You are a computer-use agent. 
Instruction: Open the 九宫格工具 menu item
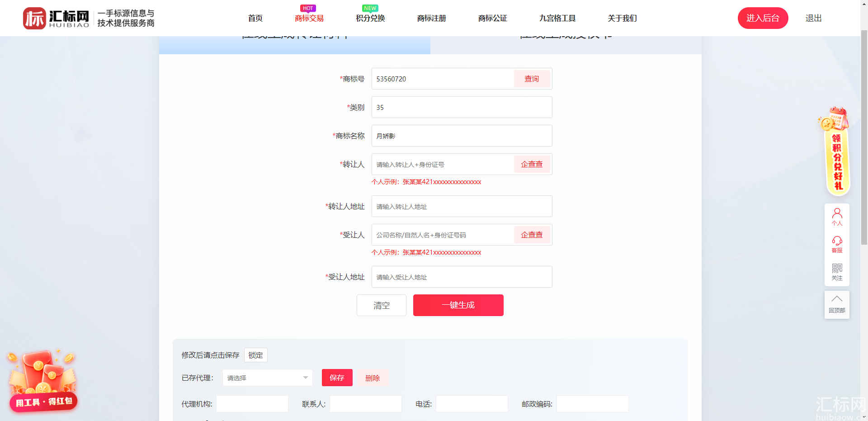tap(557, 18)
